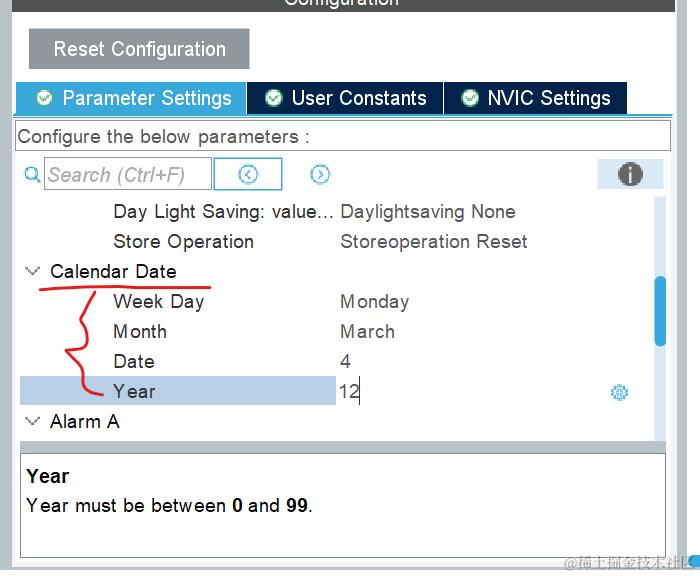Click green check icon on Parameter Settings
The height and width of the screenshot is (576, 700).
(44, 98)
